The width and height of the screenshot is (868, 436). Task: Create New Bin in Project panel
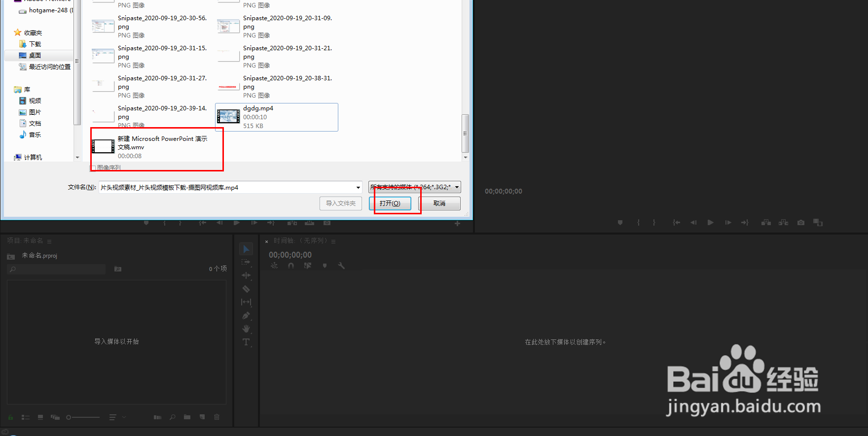coord(187,417)
